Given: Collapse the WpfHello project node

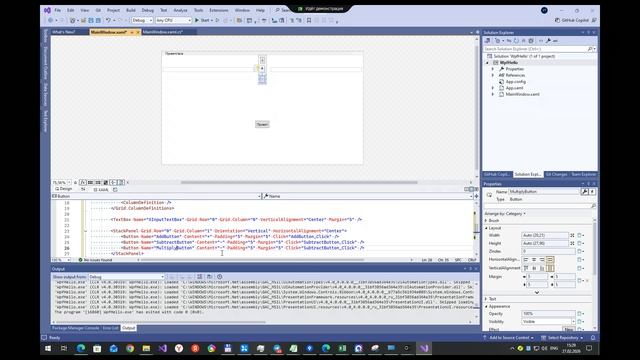Looking at the screenshot, I should [487, 63].
